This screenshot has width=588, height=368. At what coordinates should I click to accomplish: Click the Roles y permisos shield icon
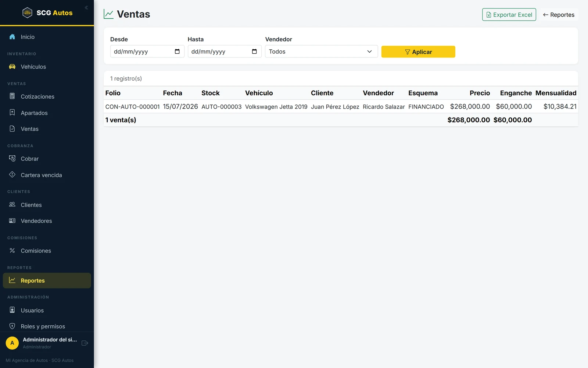click(x=12, y=326)
